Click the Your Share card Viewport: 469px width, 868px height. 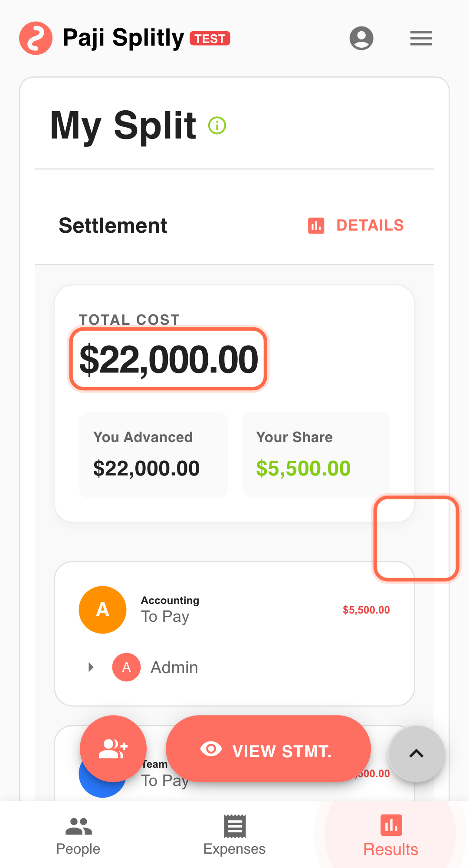(x=315, y=455)
